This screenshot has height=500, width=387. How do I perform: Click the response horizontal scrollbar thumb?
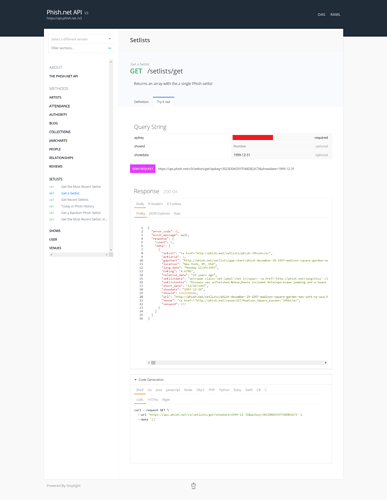click(x=153, y=363)
